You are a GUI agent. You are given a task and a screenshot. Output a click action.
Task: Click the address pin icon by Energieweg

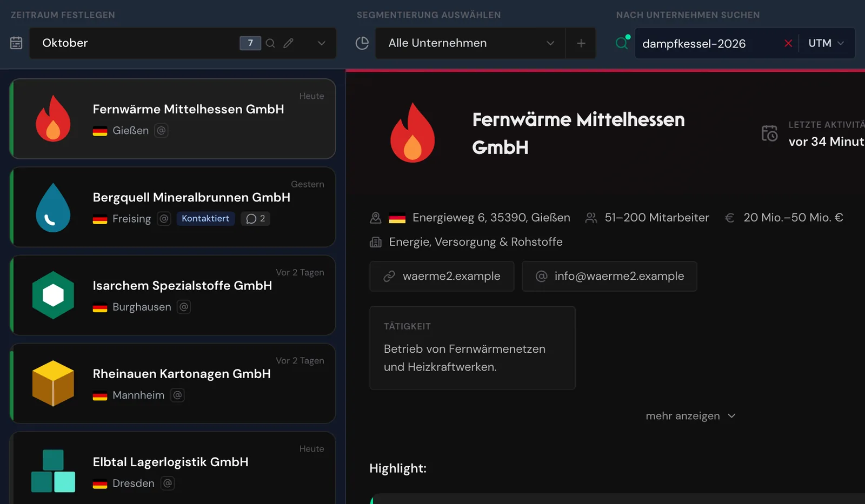coord(376,218)
